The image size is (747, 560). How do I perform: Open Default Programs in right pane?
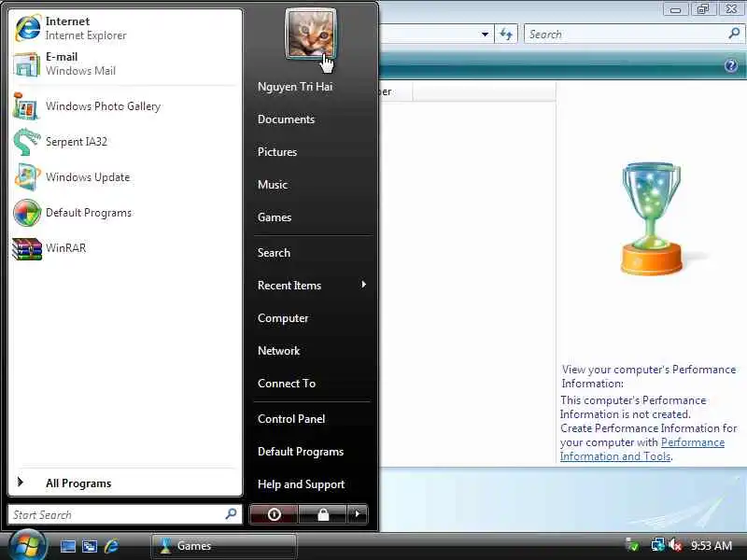300,452
